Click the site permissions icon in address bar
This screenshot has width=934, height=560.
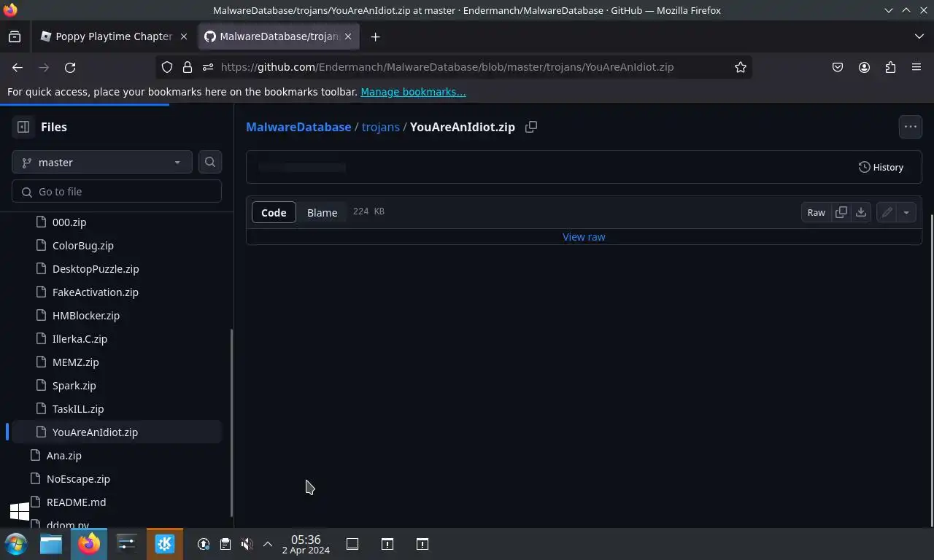(x=207, y=67)
